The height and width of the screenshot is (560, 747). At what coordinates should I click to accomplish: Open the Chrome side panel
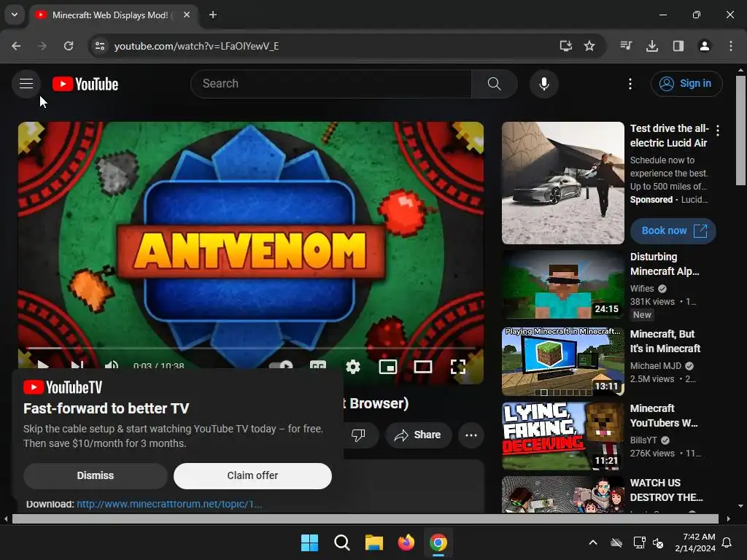click(x=678, y=46)
